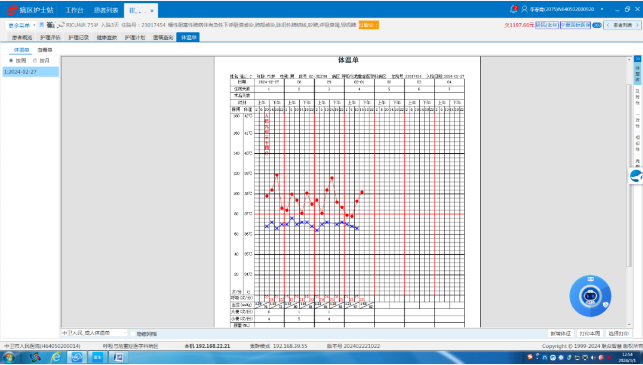
Task: Click the blue bird icon on right edge
Action: click(636, 176)
